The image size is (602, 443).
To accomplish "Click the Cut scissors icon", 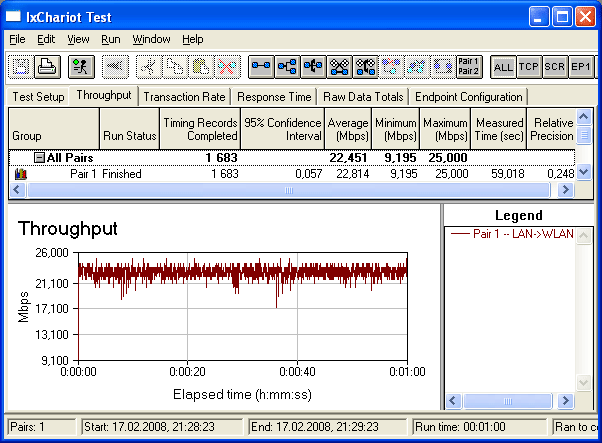I will coord(149,67).
